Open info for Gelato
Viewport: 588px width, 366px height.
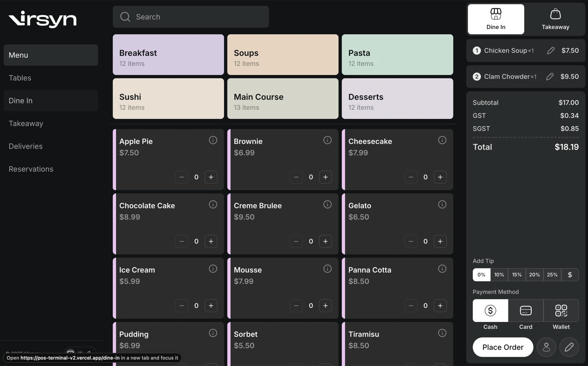coord(442,204)
